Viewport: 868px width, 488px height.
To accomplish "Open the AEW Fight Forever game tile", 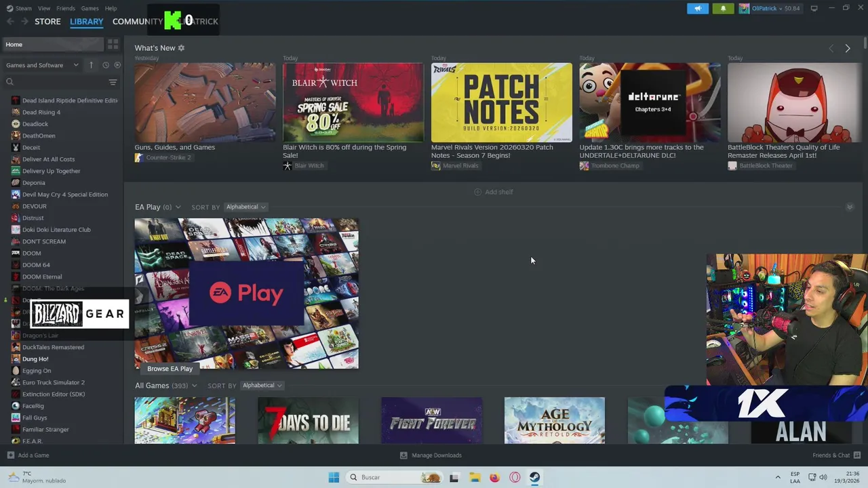I will [x=432, y=421].
